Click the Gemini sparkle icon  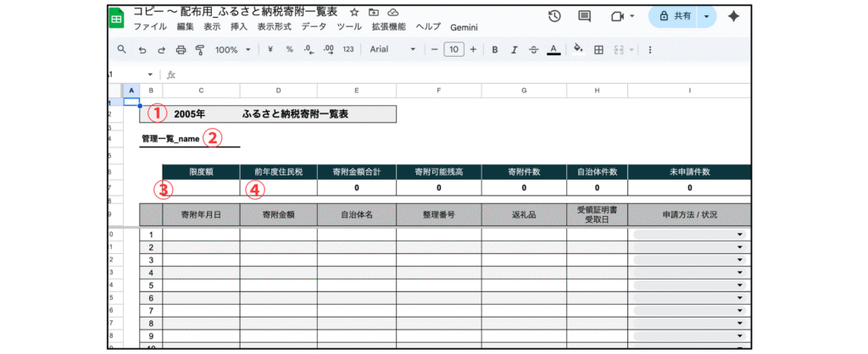pyautogui.click(x=734, y=16)
